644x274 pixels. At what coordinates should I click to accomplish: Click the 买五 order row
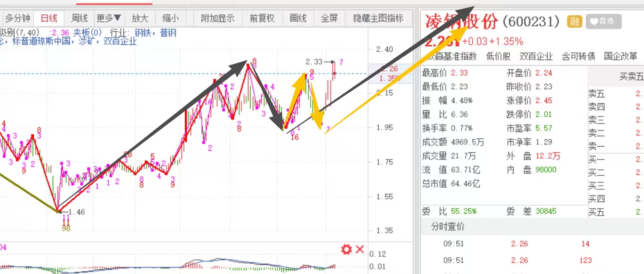pyautogui.click(x=616, y=212)
